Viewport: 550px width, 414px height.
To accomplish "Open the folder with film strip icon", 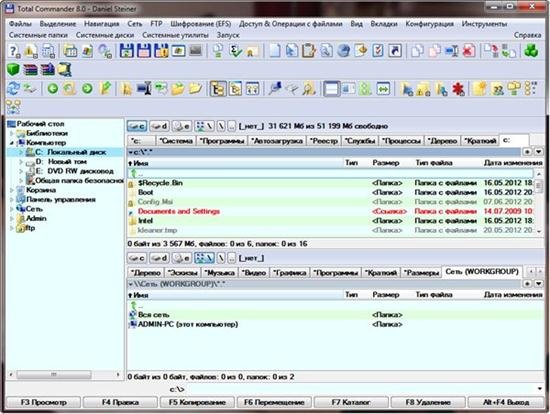I will [x=65, y=69].
